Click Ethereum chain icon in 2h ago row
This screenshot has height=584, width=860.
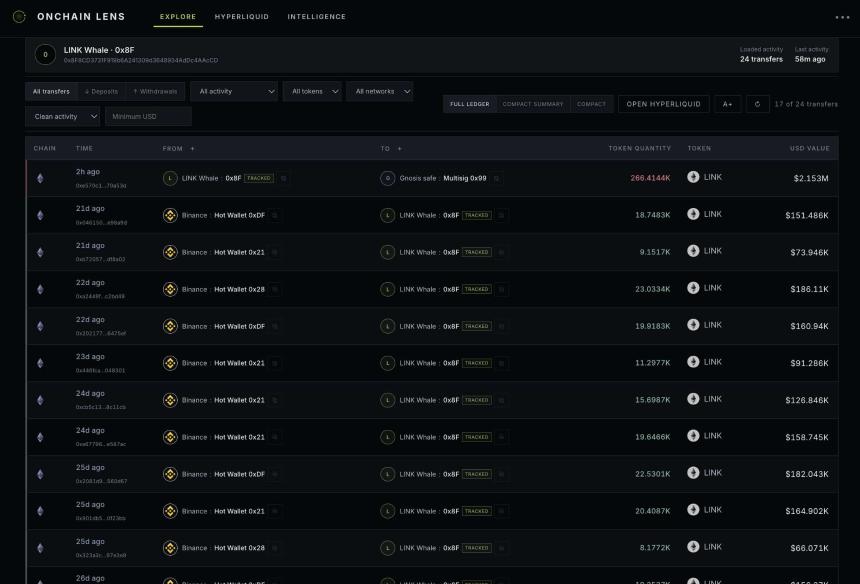coord(40,178)
